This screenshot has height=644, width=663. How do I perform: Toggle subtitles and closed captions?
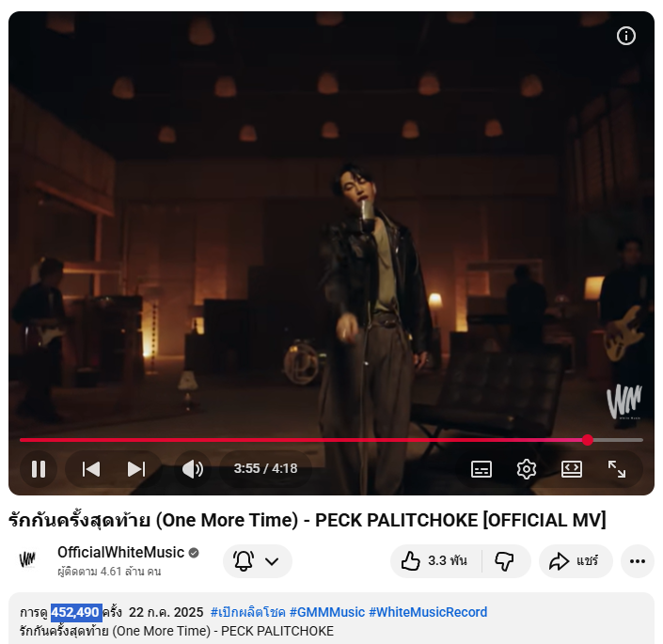(x=481, y=469)
